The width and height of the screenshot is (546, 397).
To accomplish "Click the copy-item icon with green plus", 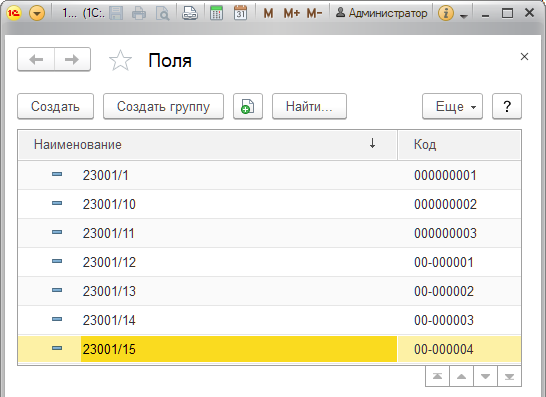I will [x=248, y=106].
